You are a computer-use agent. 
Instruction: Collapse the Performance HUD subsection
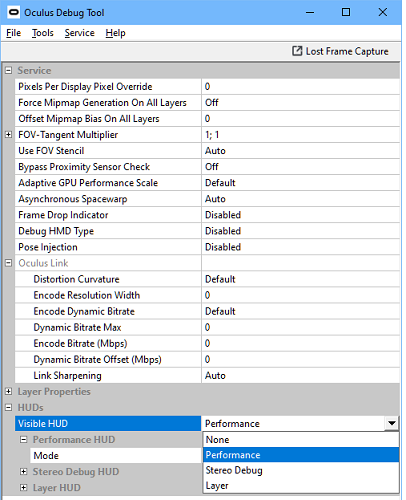coord(23,440)
